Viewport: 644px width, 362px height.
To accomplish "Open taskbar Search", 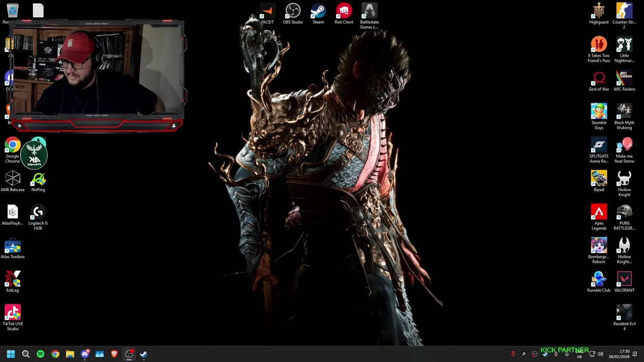I will (26, 354).
